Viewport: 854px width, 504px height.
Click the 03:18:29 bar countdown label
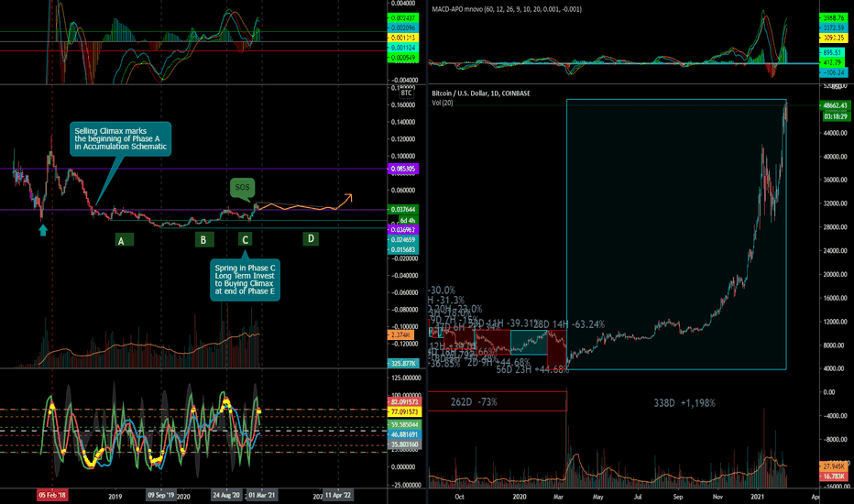(x=836, y=116)
